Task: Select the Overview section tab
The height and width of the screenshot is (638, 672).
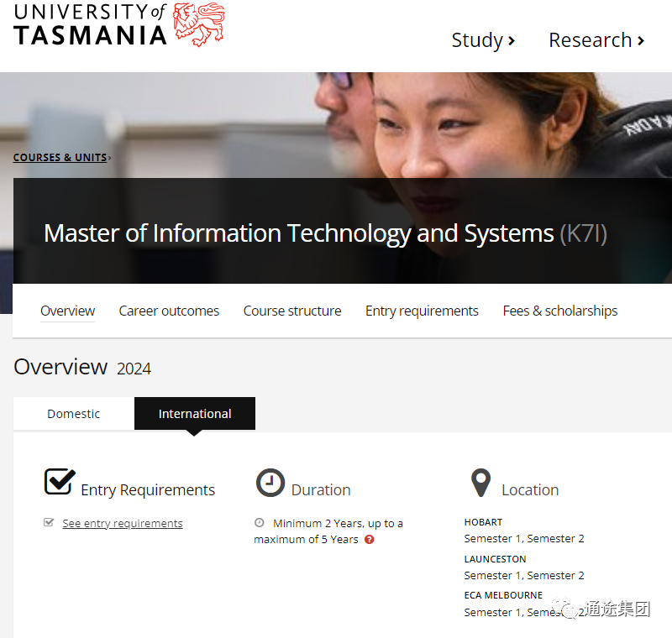Action: click(68, 311)
